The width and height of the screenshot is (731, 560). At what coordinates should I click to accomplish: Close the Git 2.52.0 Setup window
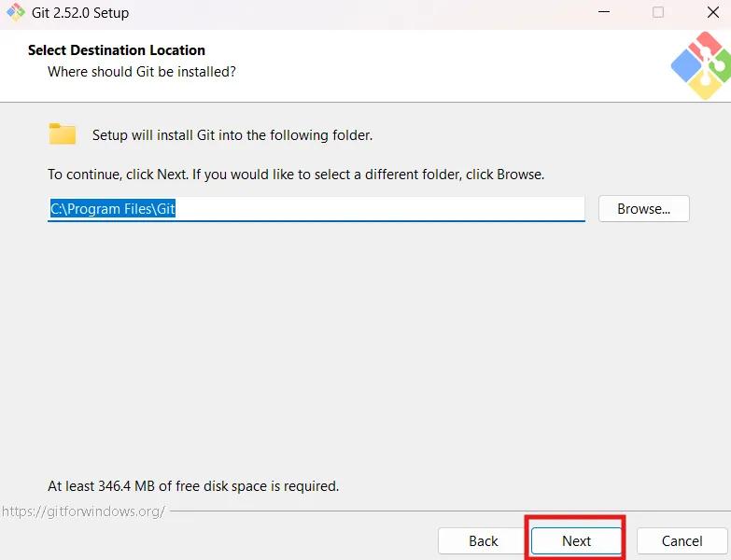click(x=711, y=13)
